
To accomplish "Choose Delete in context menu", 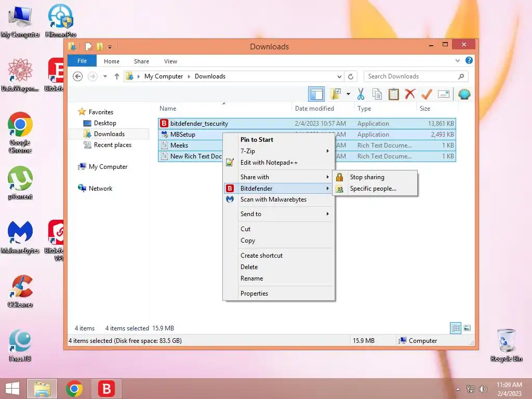I will (x=279, y=267).
